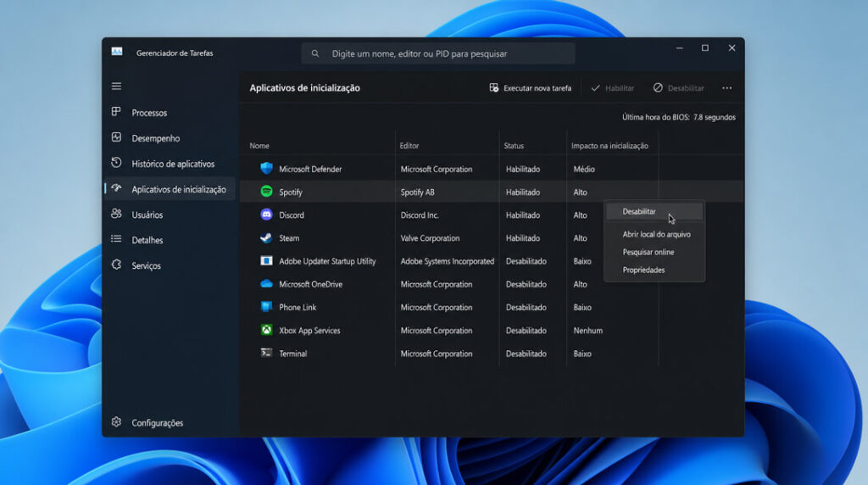Screen dimensions: 868x485
Task: Click the Task Manager app icon in title bar
Action: point(117,52)
